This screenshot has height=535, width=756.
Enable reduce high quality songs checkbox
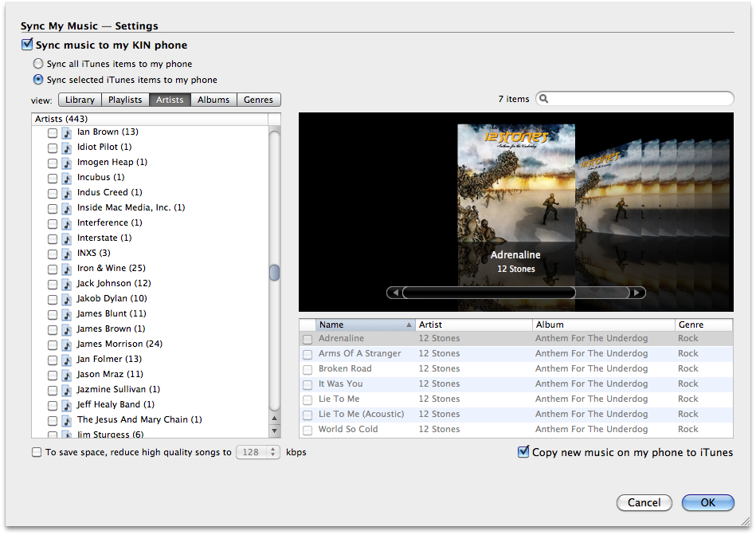[37, 452]
